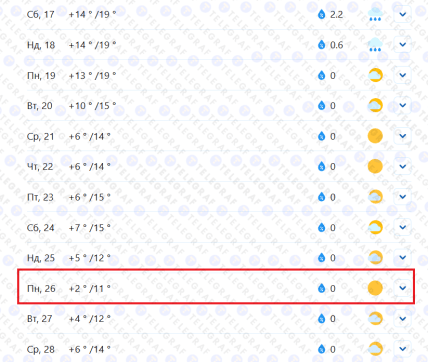
Task: Click the temperature +6° /15°
Action: pyautogui.click(x=89, y=197)
